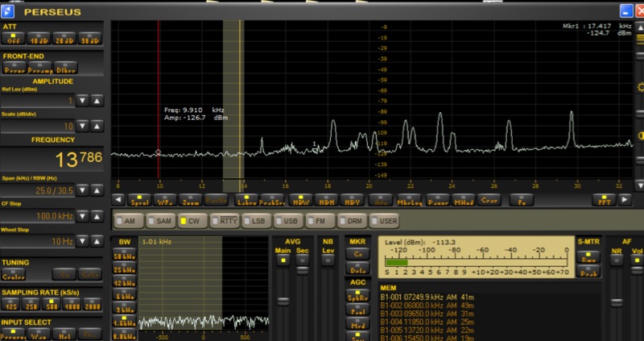Set bandwidth to 50 kHz
This screenshot has height=341, width=644.
[x=125, y=255]
